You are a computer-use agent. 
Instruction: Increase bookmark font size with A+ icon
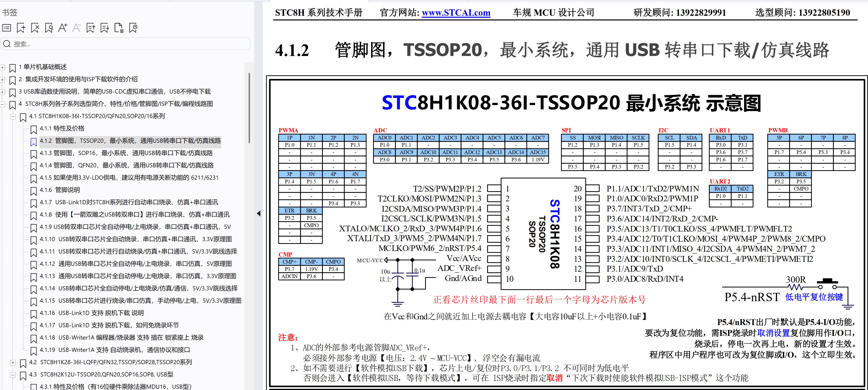pos(63,28)
